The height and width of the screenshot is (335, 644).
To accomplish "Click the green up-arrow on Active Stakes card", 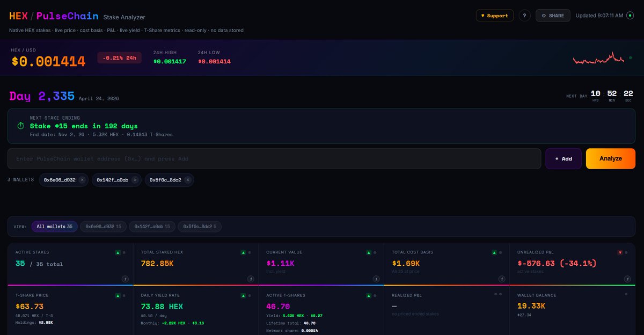I will point(118,252).
